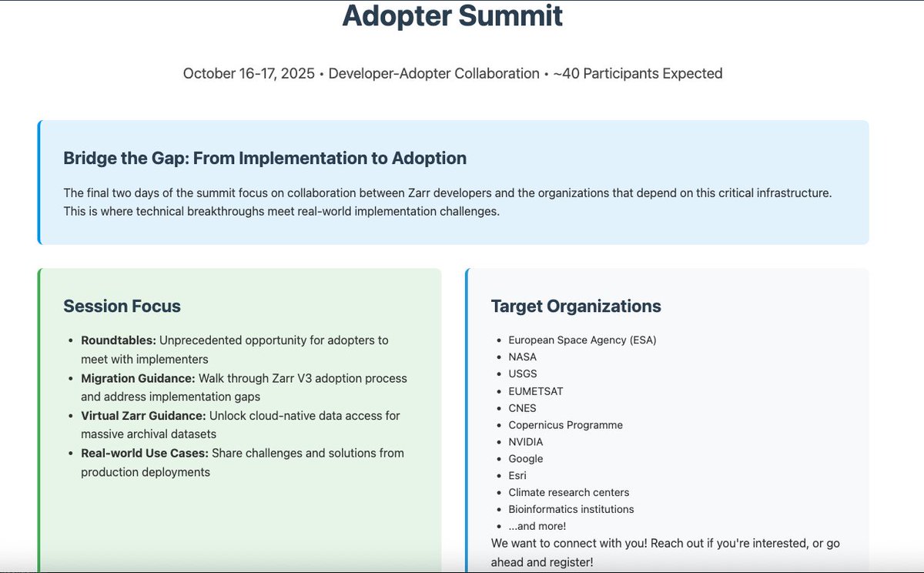Viewport: 924px width, 573px height.
Task: Click the Session Focus heading
Action: coord(122,307)
